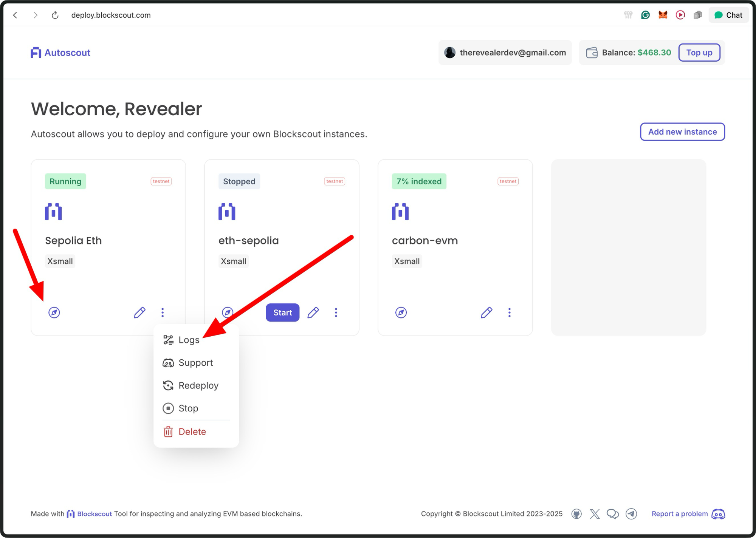
Task: Open the account menu for therevealerdev@gmail.com
Action: pos(505,53)
